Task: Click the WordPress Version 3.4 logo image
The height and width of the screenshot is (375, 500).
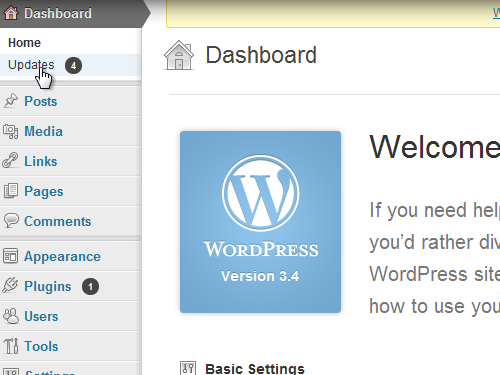Action: [x=260, y=222]
